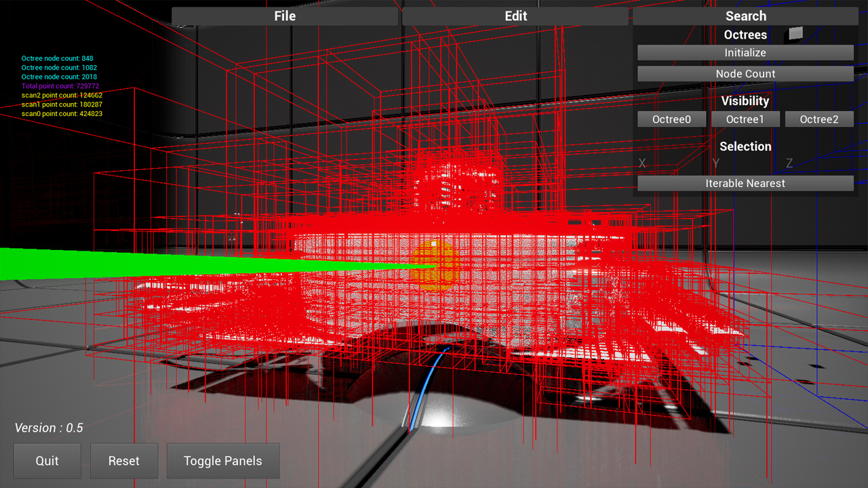Click the Version 0.5 label
The width and height of the screenshot is (868, 488).
point(49,428)
